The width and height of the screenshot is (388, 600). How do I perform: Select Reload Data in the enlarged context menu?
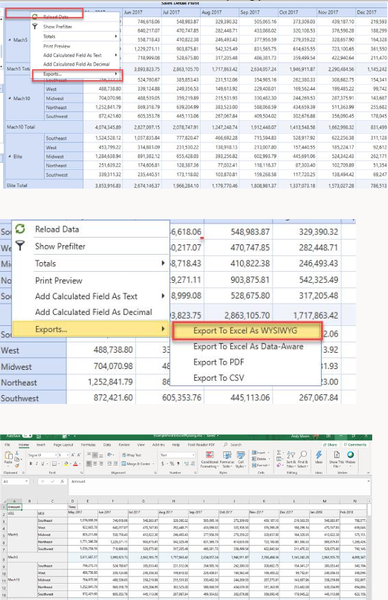[57, 229]
